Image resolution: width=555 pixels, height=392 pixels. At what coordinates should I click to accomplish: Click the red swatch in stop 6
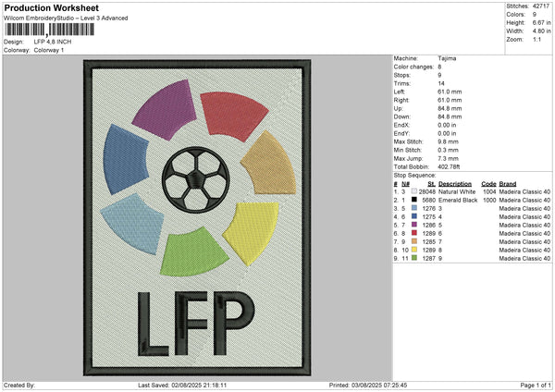point(414,233)
